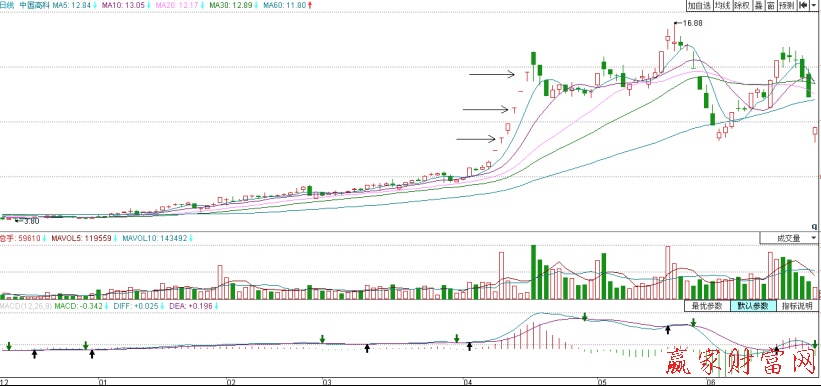
Task: Open the 指标说明 indicator description
Action: tap(796, 306)
